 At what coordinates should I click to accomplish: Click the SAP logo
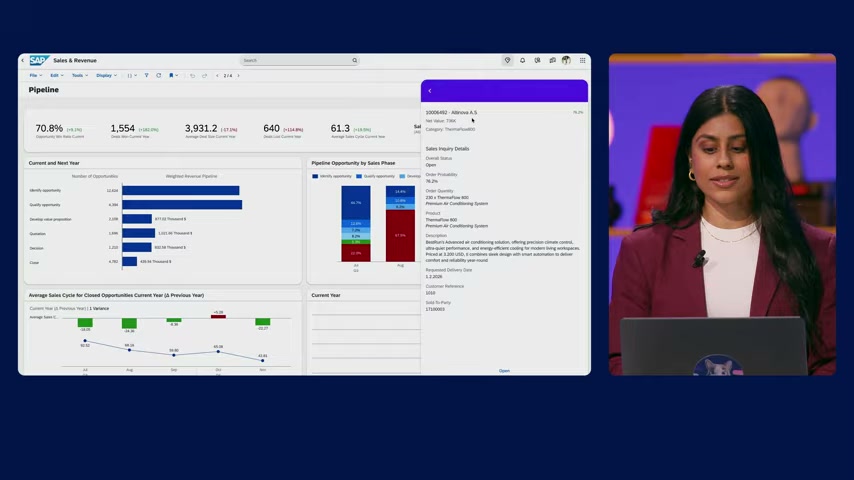pyautogui.click(x=39, y=60)
